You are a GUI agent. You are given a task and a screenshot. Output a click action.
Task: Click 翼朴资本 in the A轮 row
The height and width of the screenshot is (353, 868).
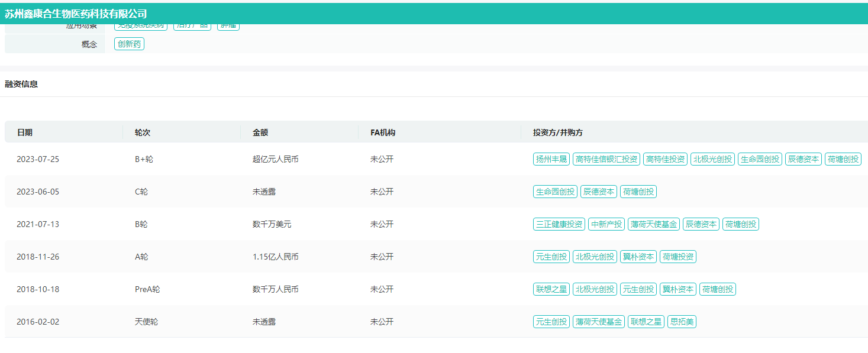pyautogui.click(x=638, y=257)
